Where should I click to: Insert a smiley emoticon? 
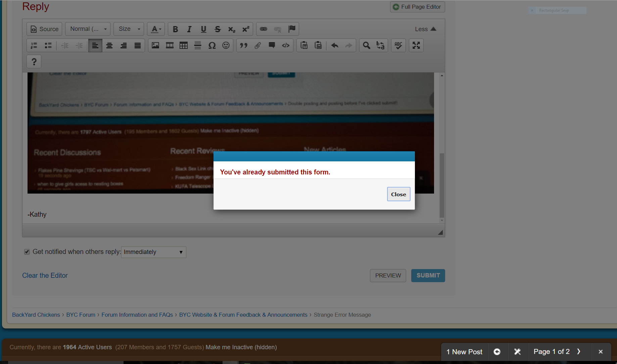click(226, 45)
